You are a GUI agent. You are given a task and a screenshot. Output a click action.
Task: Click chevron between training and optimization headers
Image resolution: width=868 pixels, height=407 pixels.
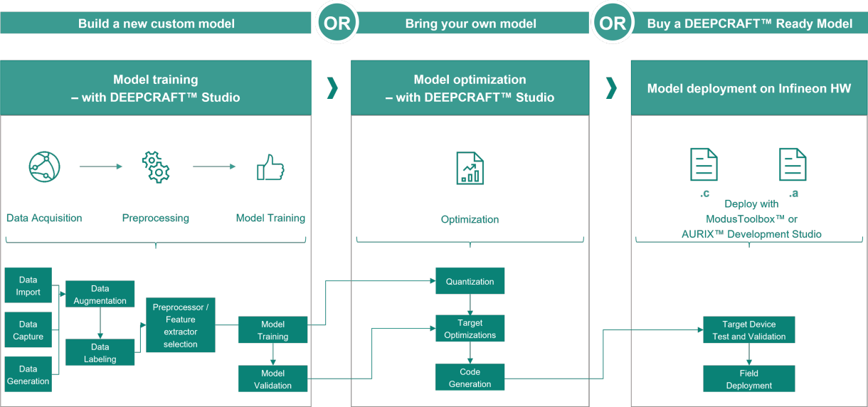pos(332,88)
